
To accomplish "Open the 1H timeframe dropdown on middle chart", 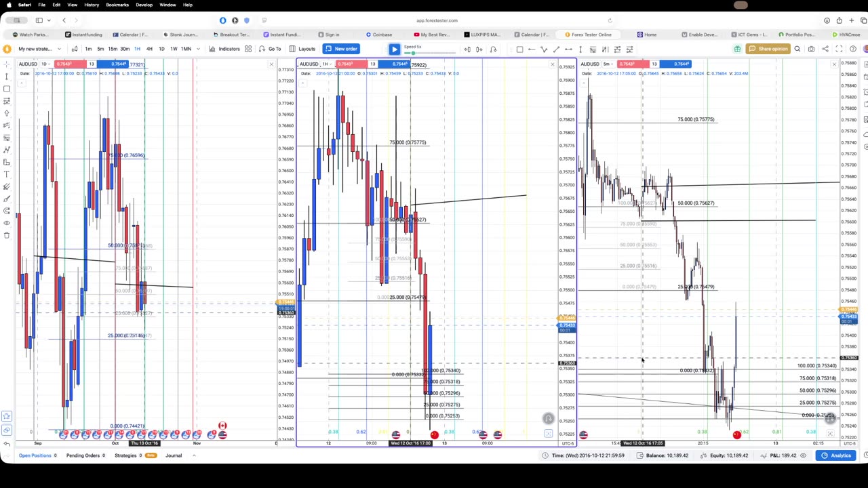I will (x=327, y=64).
